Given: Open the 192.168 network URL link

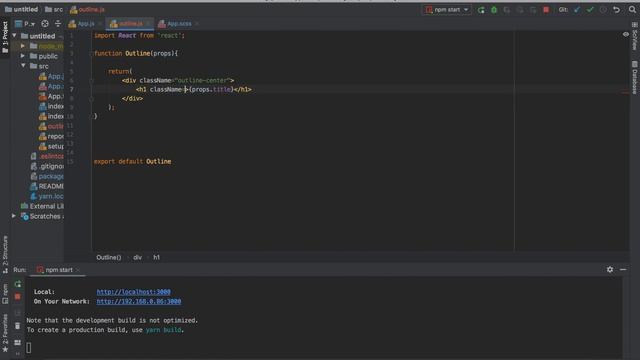Looking at the screenshot, I should (x=139, y=301).
